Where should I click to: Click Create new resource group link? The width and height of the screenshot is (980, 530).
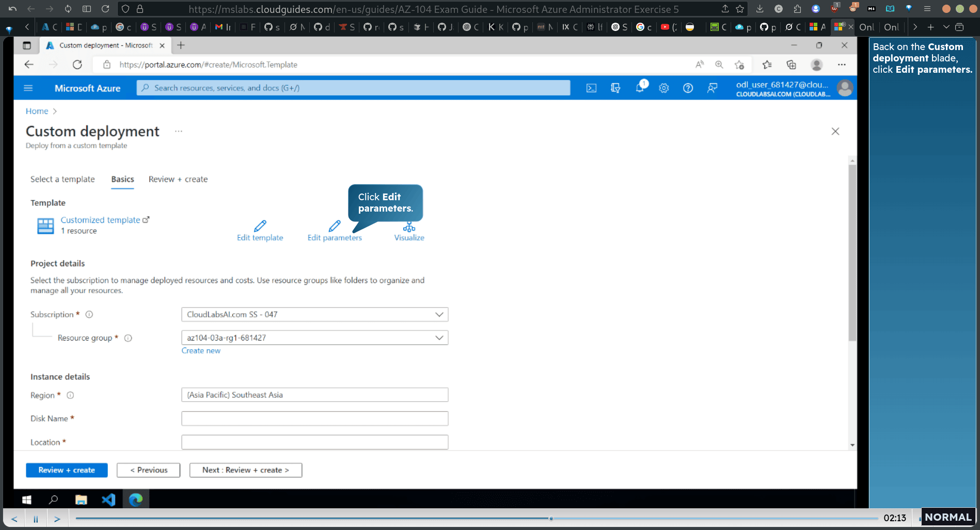[201, 350]
